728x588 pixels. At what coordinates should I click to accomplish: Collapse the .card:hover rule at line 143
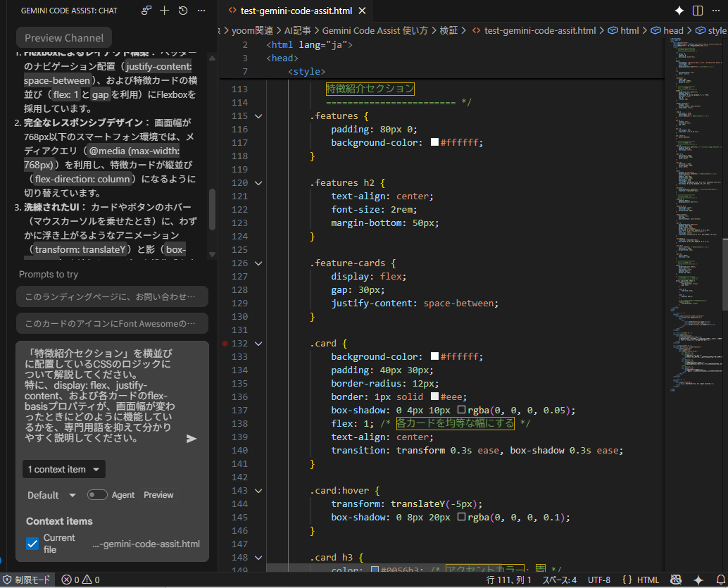click(x=258, y=491)
